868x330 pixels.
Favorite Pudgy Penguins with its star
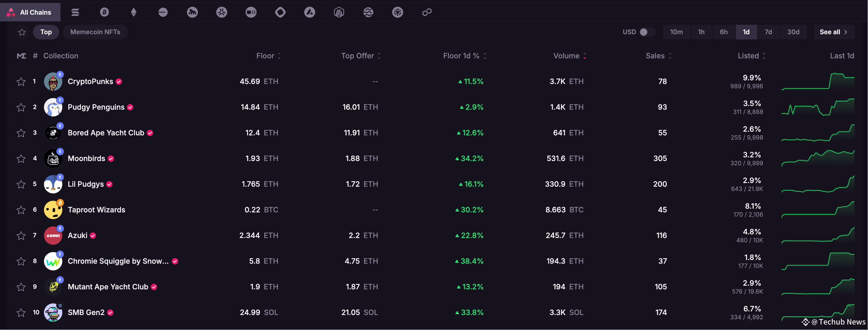pyautogui.click(x=21, y=108)
